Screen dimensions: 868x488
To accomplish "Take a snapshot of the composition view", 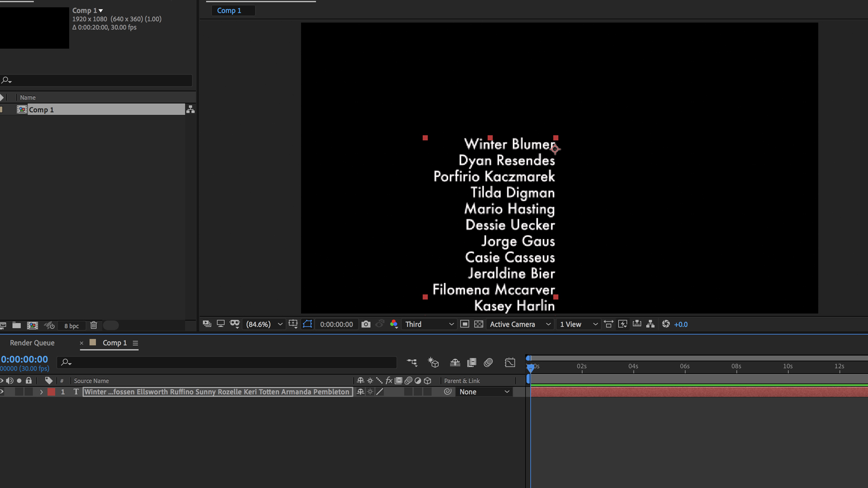I will click(366, 324).
